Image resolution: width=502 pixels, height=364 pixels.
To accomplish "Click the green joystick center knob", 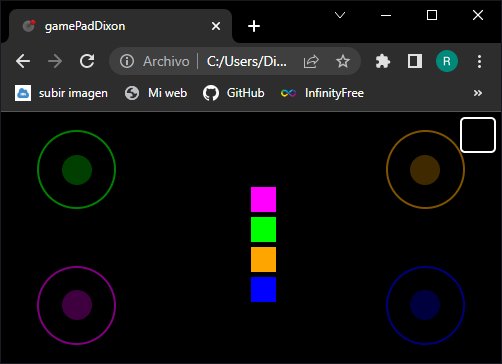I will coord(77,170).
